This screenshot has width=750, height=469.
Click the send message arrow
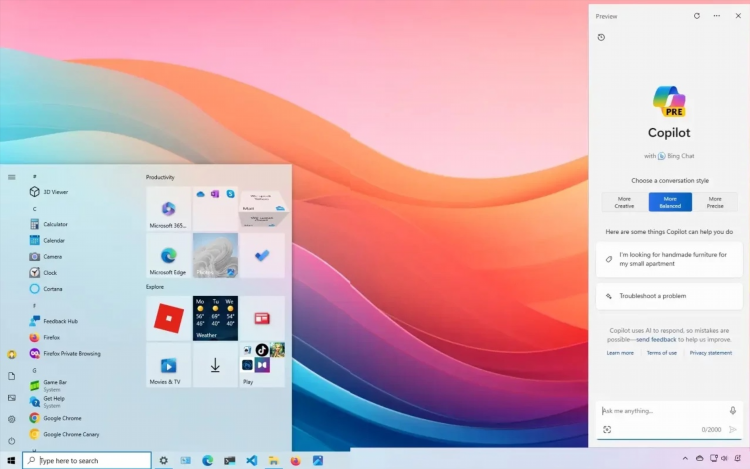tap(732, 429)
